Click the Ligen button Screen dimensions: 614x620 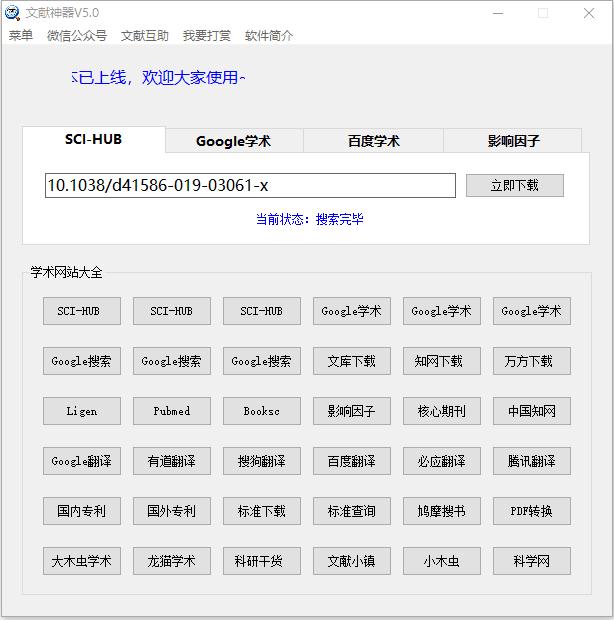[82, 411]
